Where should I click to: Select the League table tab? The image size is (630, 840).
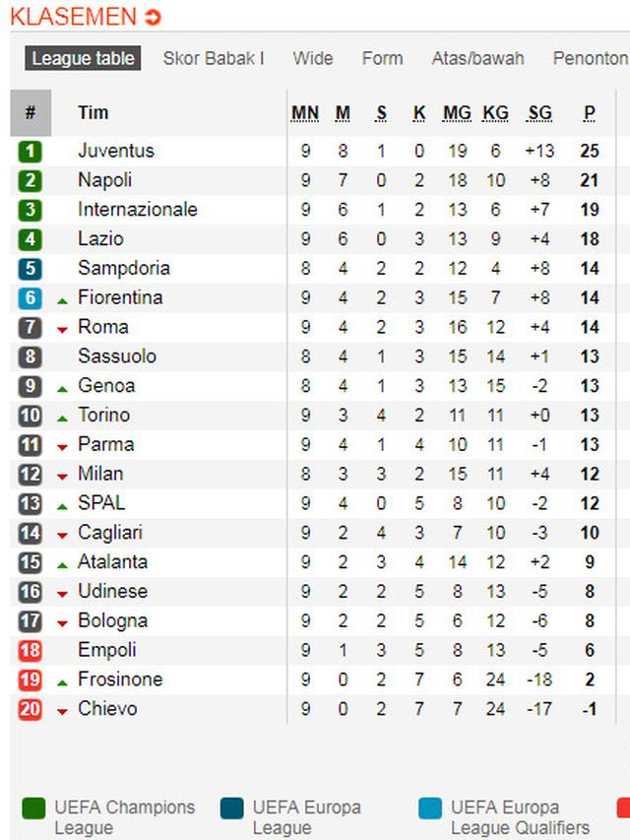pyautogui.click(x=82, y=58)
